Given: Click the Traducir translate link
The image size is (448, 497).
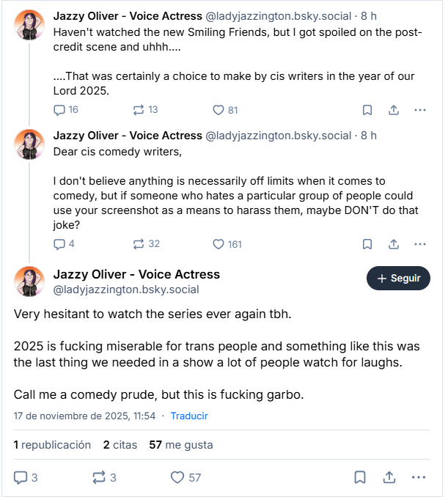Looking at the screenshot, I should coord(189,416).
